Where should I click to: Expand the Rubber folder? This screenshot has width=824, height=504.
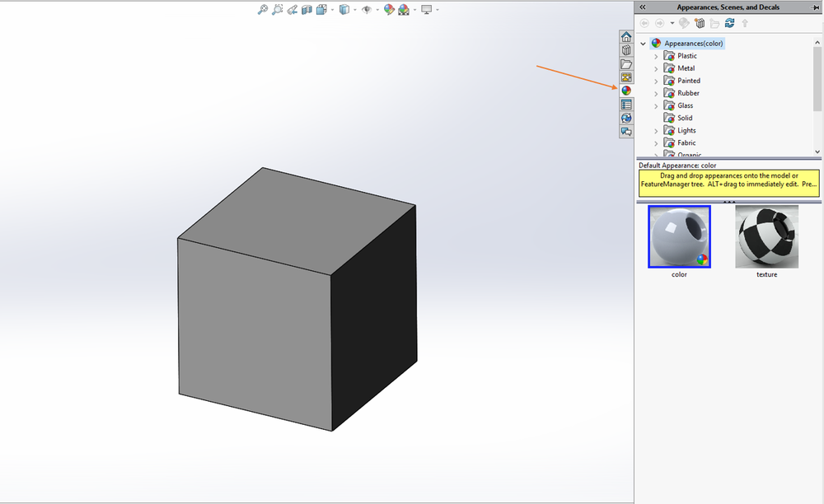(656, 94)
